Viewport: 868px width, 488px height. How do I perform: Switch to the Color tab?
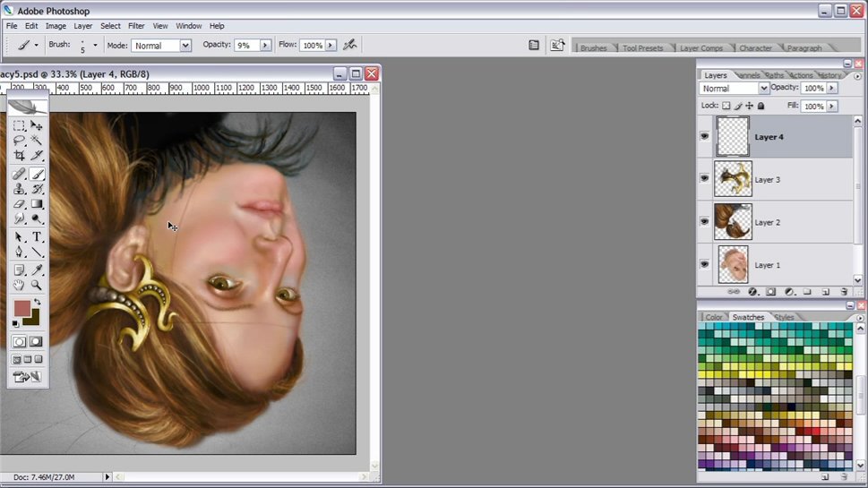click(714, 317)
